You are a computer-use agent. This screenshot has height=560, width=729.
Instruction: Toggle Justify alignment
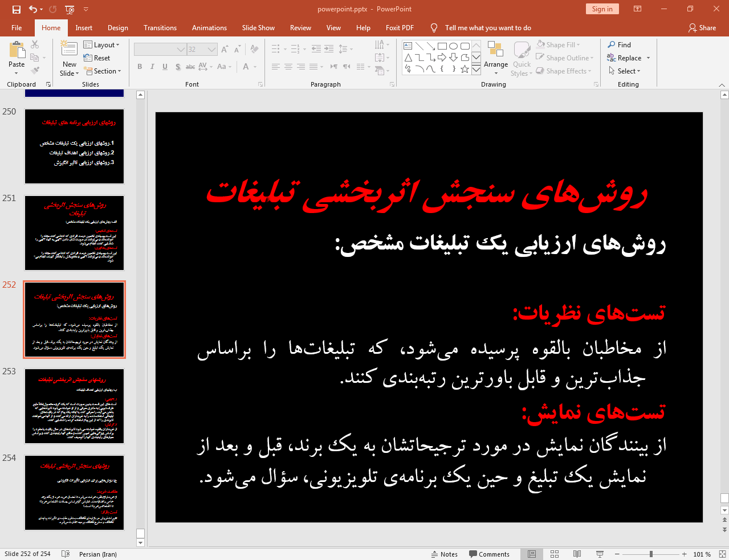click(x=313, y=67)
